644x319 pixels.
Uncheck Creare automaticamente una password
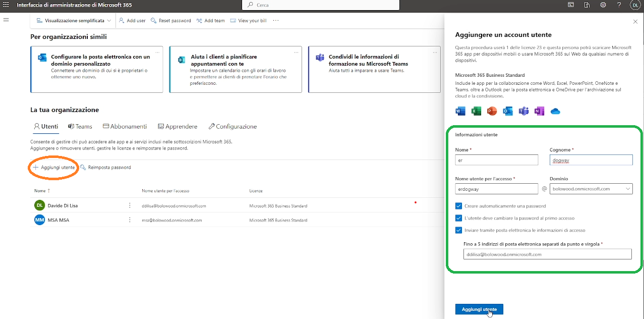pos(458,206)
